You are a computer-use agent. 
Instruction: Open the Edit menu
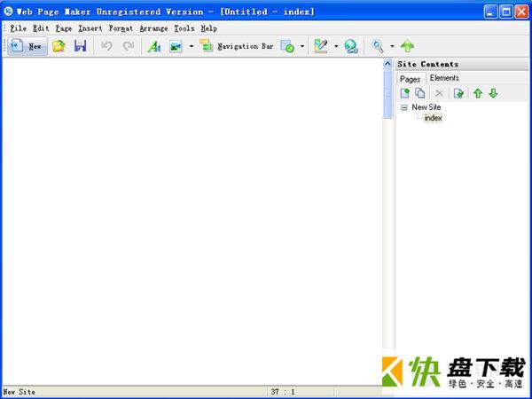[41, 28]
